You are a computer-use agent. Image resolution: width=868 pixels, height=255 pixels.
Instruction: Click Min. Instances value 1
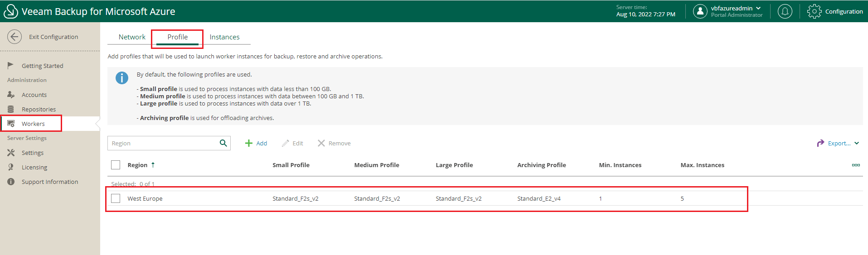[x=601, y=198]
